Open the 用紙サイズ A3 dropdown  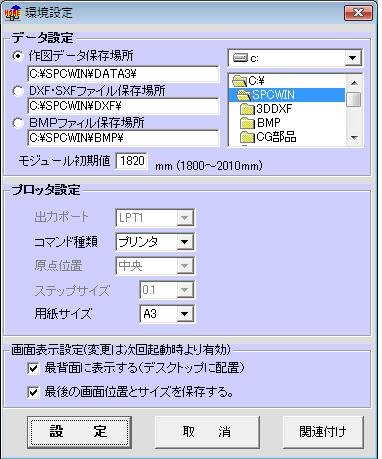point(185,314)
